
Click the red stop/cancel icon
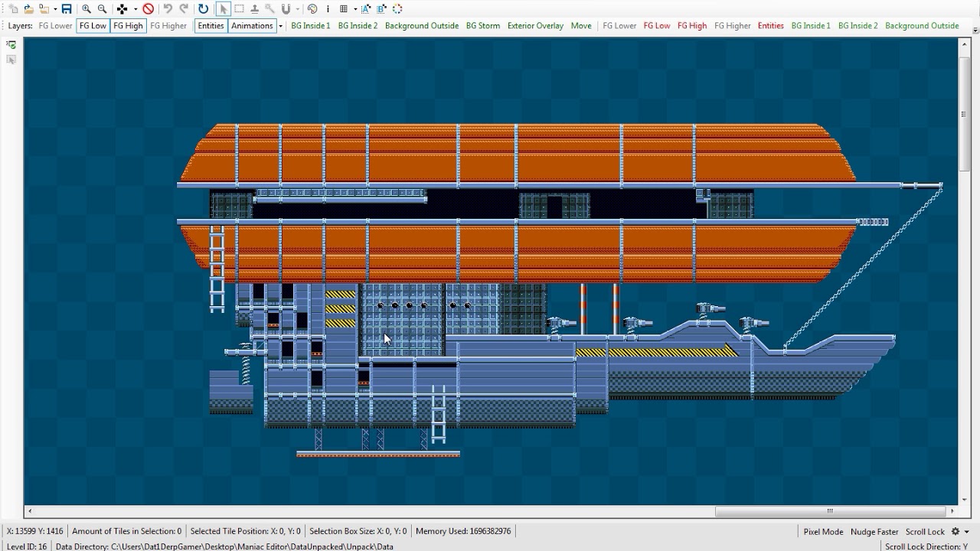[x=149, y=9]
